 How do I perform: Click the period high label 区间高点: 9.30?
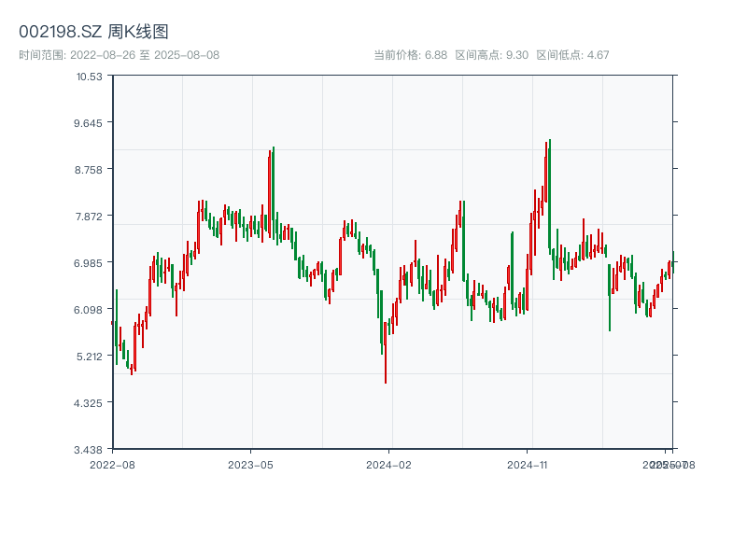(x=492, y=55)
